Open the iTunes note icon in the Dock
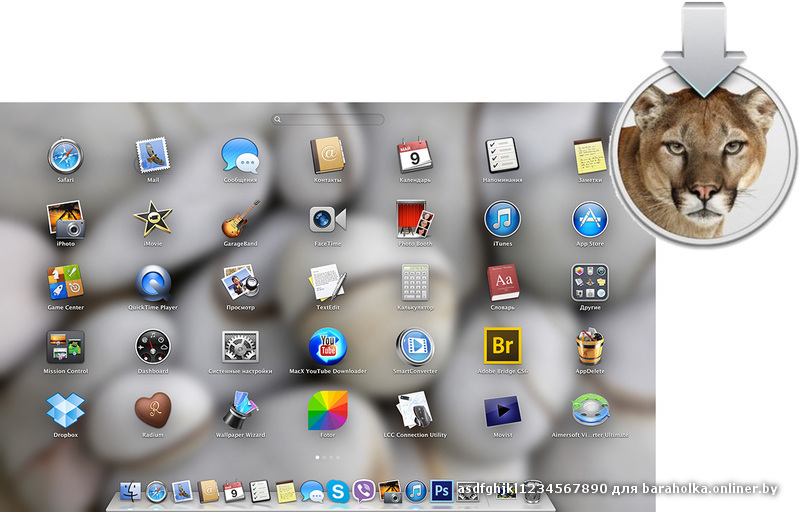This screenshot has width=800, height=512. (x=416, y=492)
